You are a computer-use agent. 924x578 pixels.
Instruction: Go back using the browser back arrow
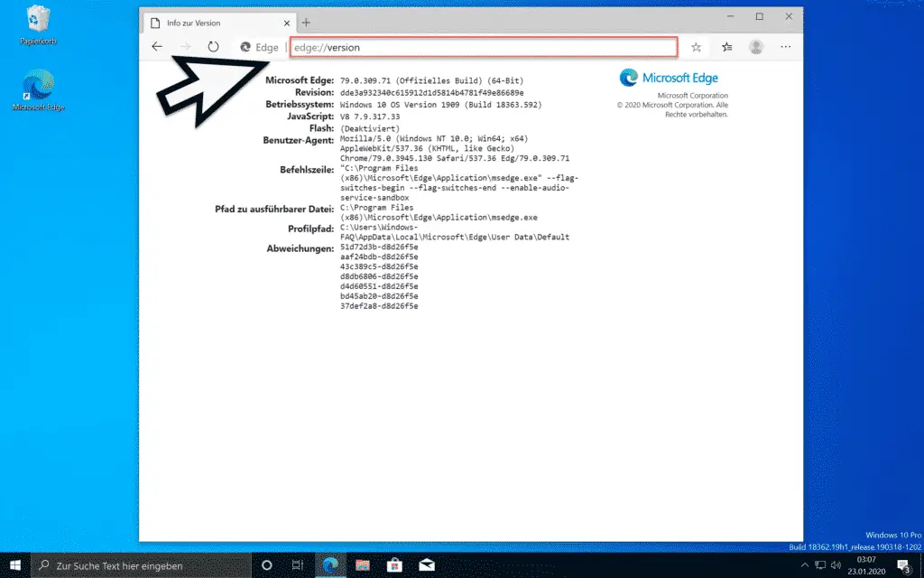(157, 47)
